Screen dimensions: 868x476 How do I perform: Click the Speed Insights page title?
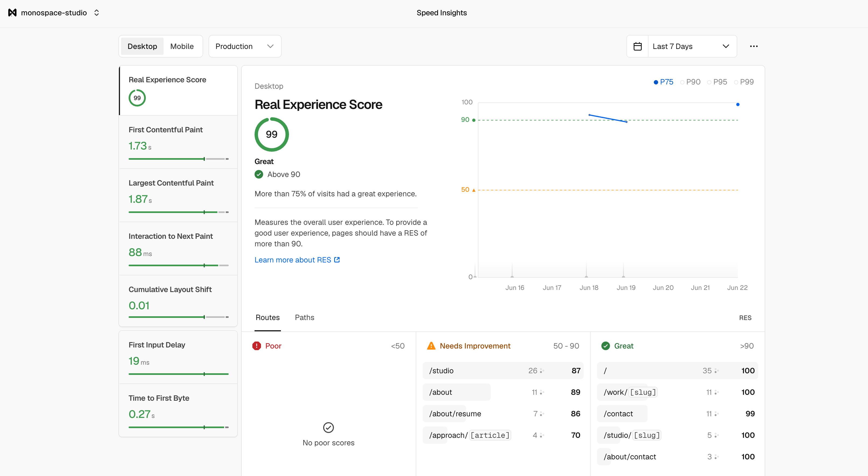click(442, 13)
